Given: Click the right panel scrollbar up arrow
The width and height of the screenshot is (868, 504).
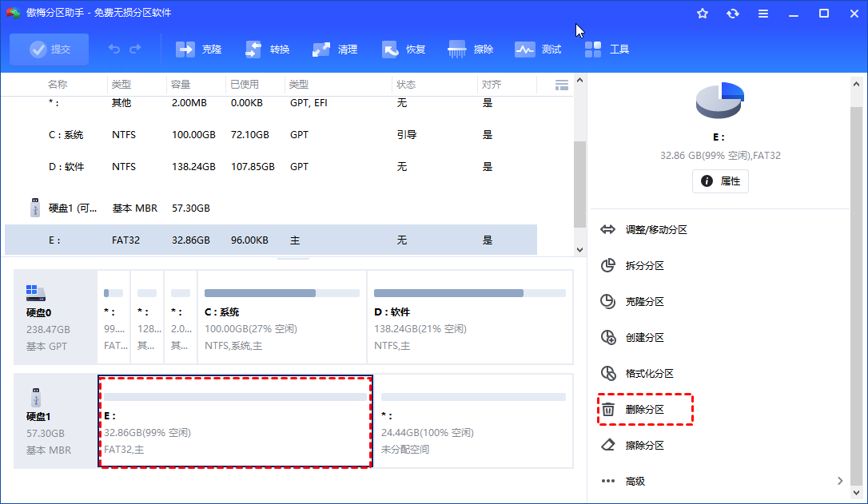Looking at the screenshot, I should click(856, 85).
